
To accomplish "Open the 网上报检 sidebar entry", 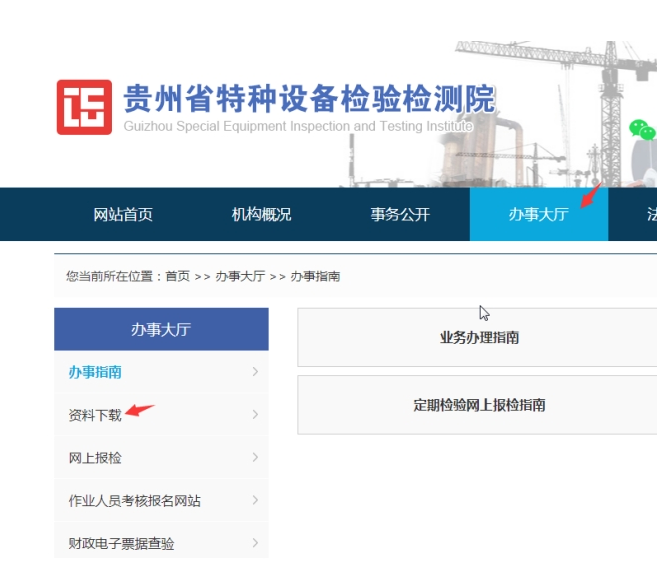I will (x=95, y=458).
